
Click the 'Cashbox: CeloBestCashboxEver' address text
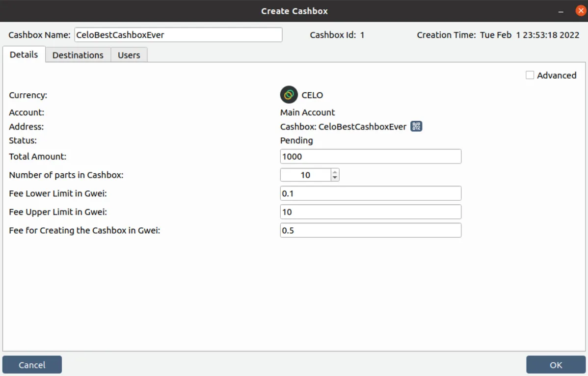343,127
